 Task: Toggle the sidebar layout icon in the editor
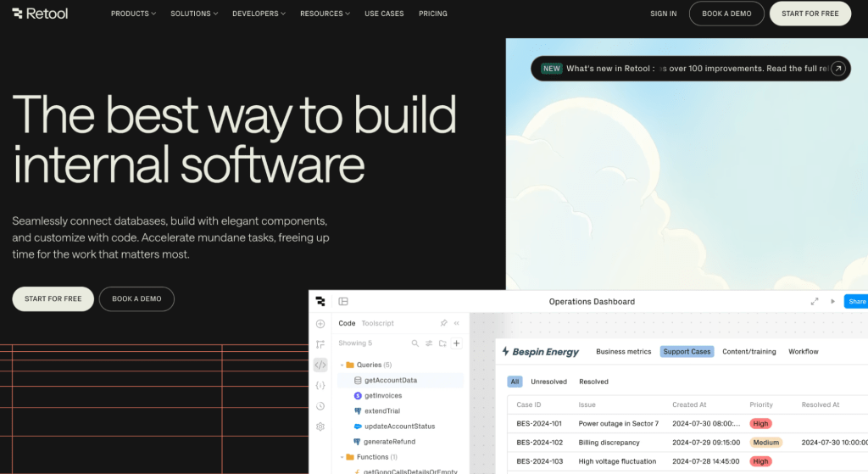(x=343, y=301)
